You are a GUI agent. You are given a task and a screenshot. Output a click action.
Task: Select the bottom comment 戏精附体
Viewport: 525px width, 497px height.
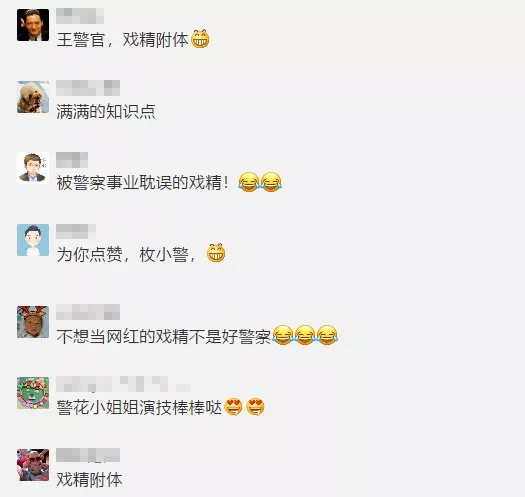pos(89,480)
